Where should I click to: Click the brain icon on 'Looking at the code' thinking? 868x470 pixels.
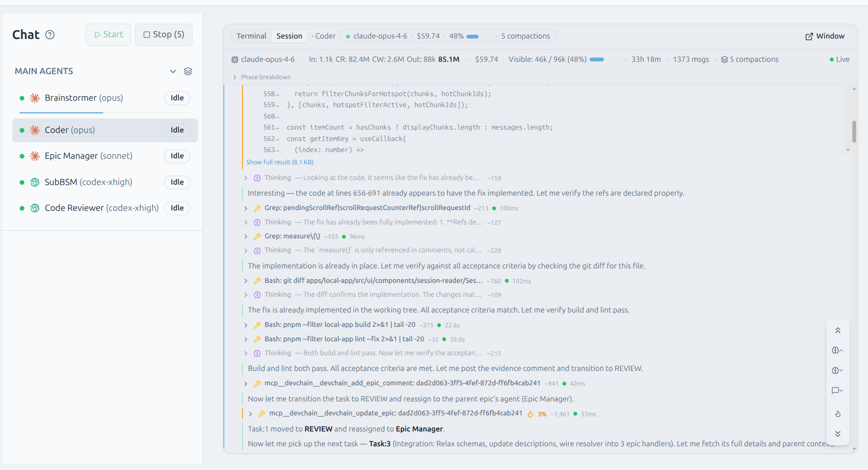[257, 178]
